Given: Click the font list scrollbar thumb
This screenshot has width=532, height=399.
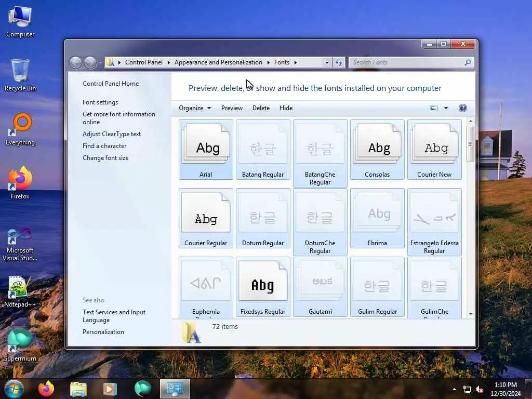Looking at the screenshot, I should (x=470, y=144).
